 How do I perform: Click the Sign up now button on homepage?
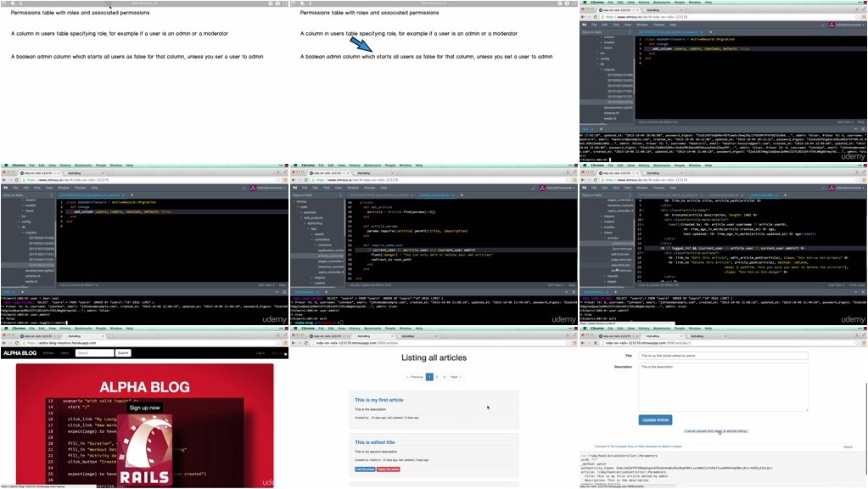(x=144, y=407)
